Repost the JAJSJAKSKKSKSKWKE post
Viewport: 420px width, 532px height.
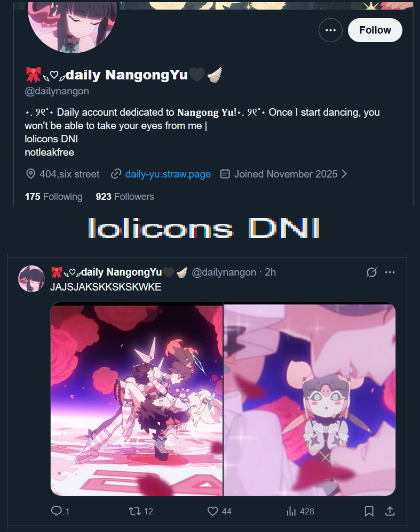point(134,511)
